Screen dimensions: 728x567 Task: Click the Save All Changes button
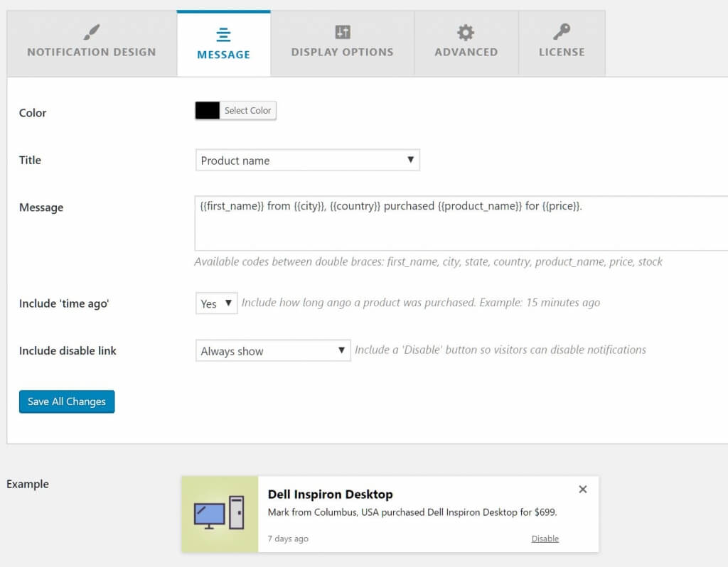point(66,401)
